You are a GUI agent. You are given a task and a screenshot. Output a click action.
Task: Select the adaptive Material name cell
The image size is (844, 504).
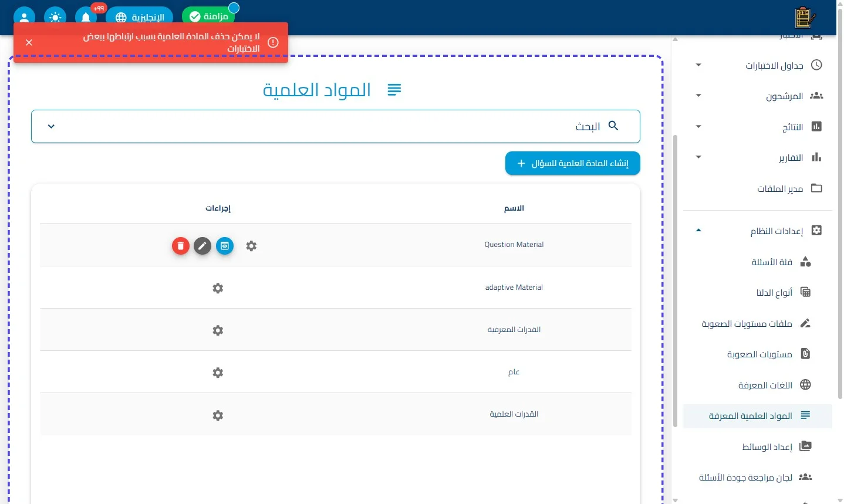(x=514, y=287)
